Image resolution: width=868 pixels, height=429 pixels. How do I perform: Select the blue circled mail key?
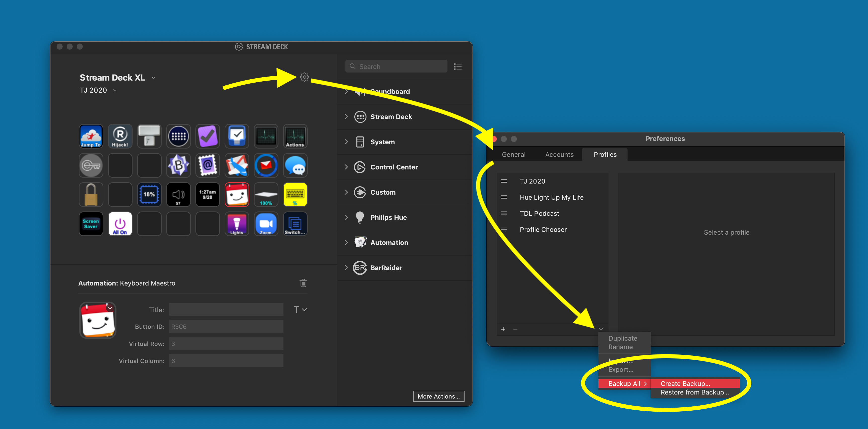pyautogui.click(x=266, y=165)
